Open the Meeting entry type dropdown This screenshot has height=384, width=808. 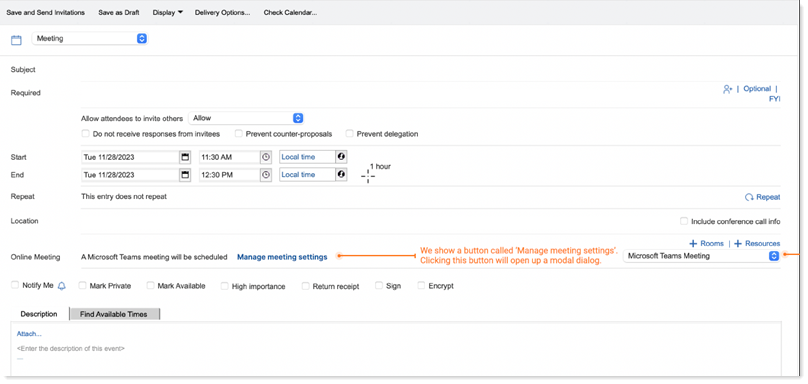(x=90, y=39)
